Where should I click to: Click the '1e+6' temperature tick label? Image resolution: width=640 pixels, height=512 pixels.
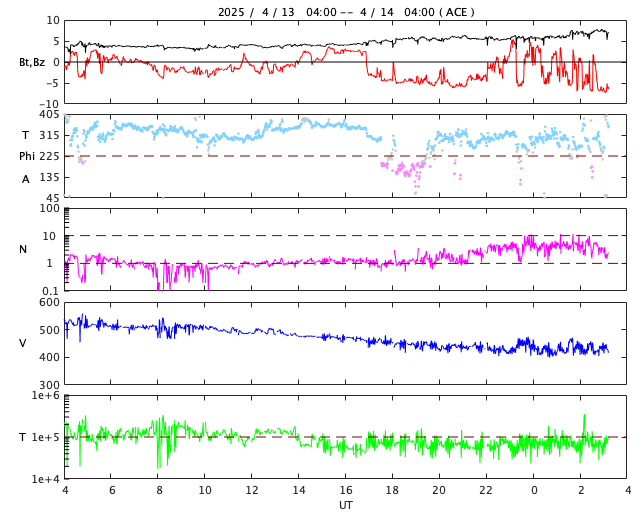[46, 395]
